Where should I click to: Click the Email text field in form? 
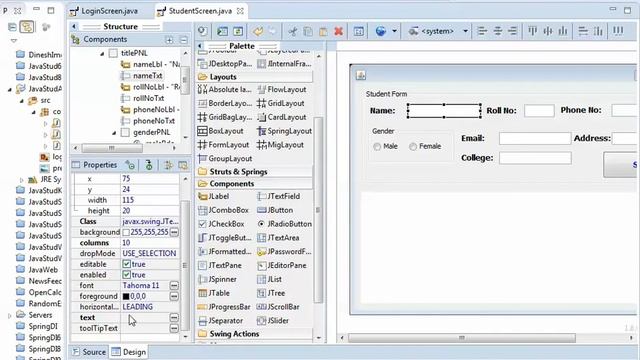pyautogui.click(x=535, y=138)
